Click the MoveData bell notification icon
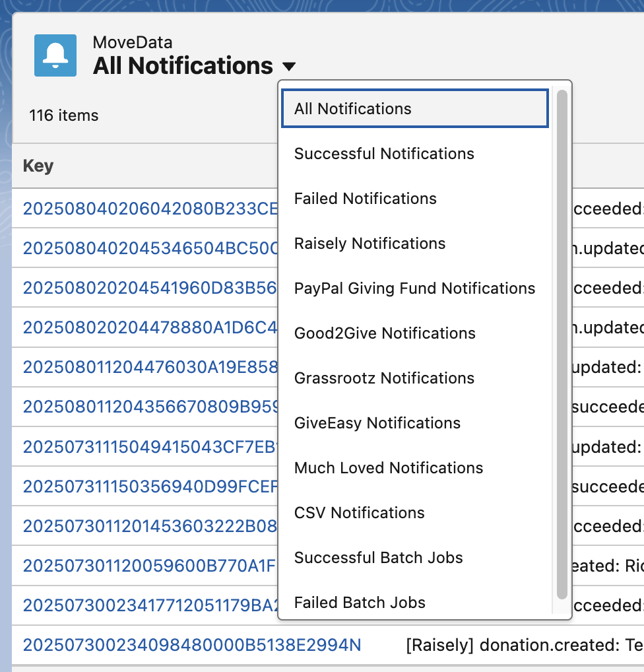644x672 pixels. coord(55,55)
